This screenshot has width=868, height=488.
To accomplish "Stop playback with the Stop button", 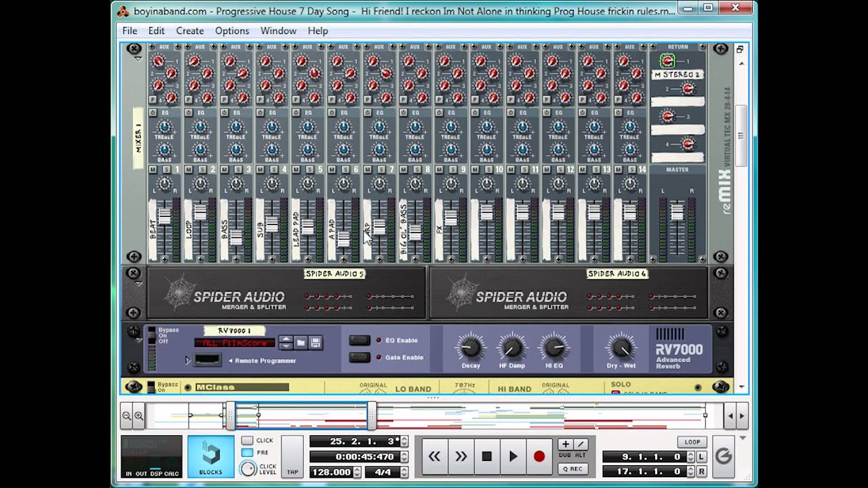I will pyautogui.click(x=487, y=456).
